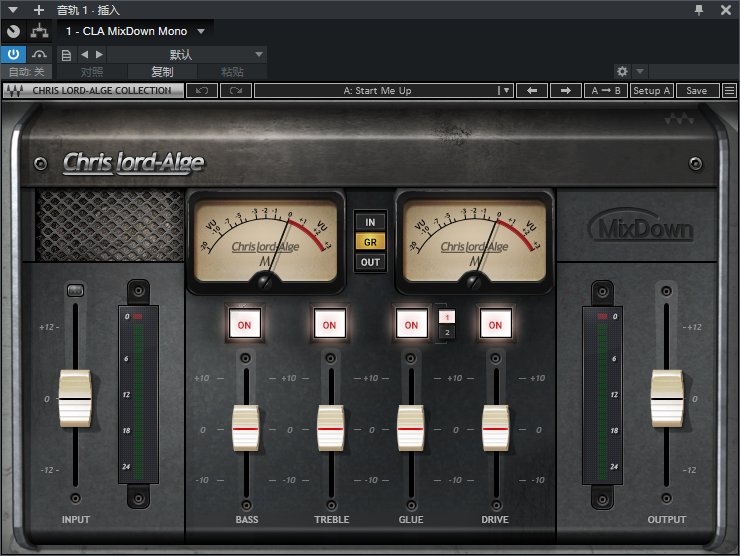Viewport: 740px width, 556px height.
Task: Click the small button above the INPUT fader
Action: [76, 290]
